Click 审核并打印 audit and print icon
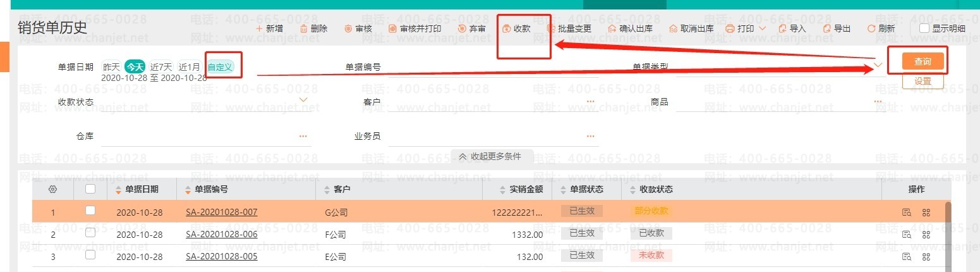Viewport: 980px width, 272px height. pyautogui.click(x=392, y=28)
